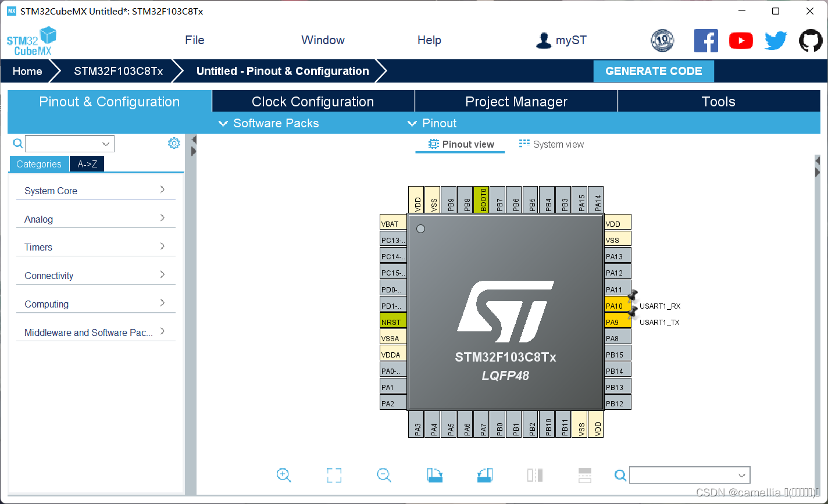Open the ST YouTube channel icon

[x=741, y=41]
